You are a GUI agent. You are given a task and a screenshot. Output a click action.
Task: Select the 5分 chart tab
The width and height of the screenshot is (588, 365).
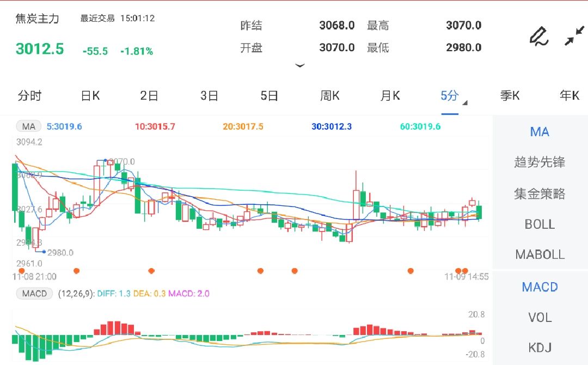[450, 96]
